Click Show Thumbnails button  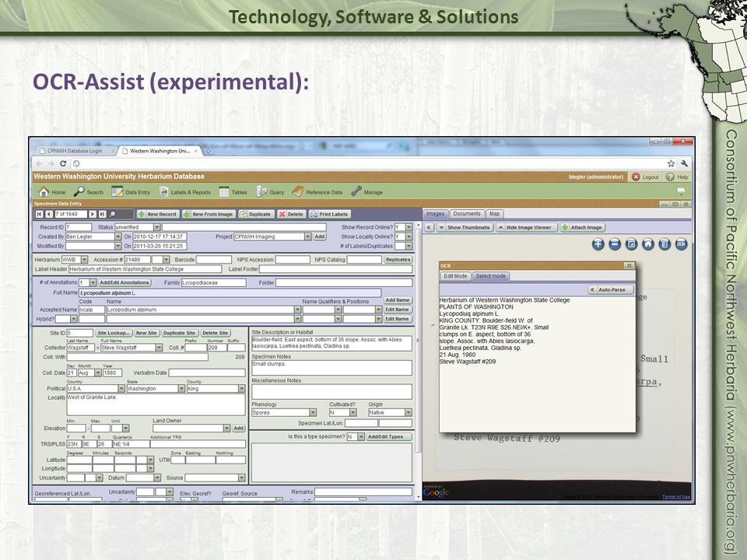click(x=465, y=228)
